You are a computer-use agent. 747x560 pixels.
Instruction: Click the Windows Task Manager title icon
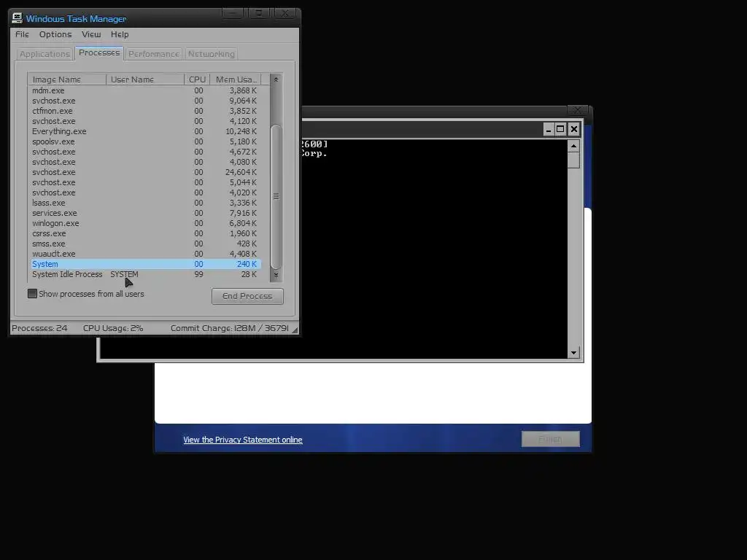click(x=18, y=18)
